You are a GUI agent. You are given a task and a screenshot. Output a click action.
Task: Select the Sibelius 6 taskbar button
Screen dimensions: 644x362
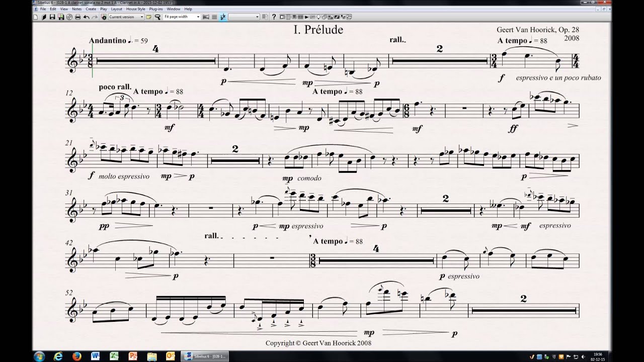click(x=204, y=356)
